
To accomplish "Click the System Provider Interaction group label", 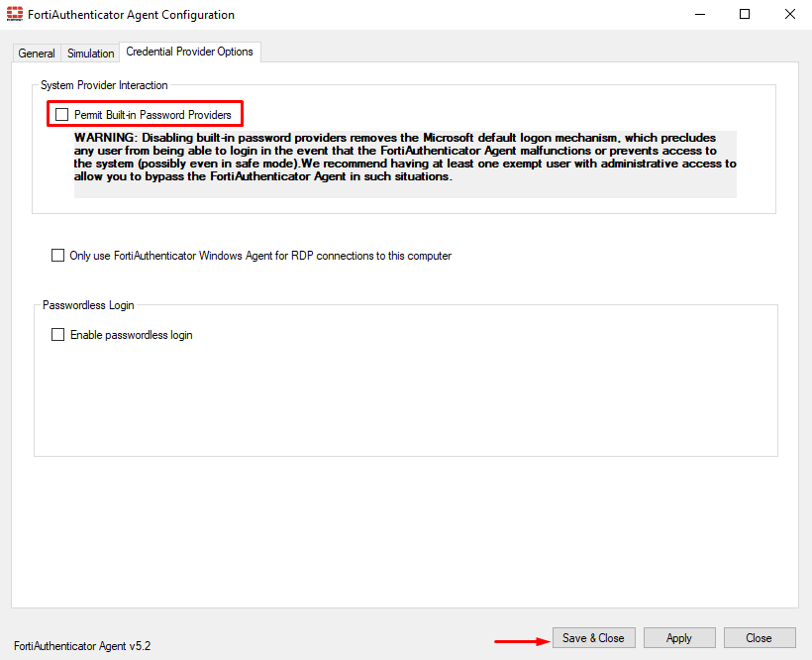I will 103,85.
